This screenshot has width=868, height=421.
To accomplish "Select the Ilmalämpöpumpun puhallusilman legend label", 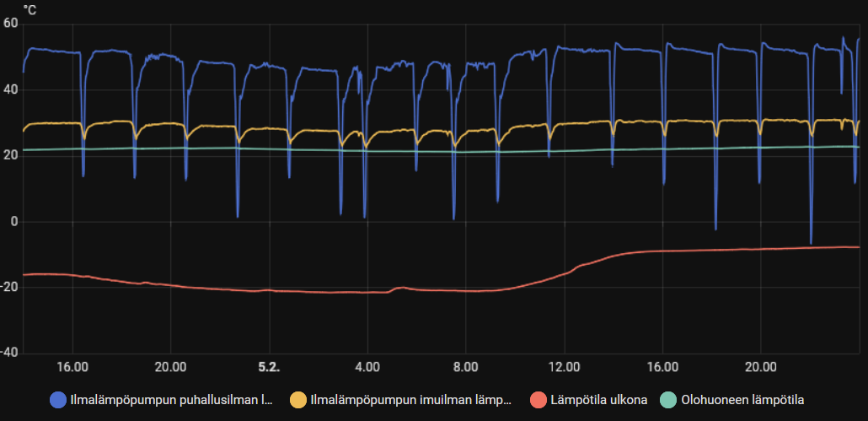I will coord(172,400).
